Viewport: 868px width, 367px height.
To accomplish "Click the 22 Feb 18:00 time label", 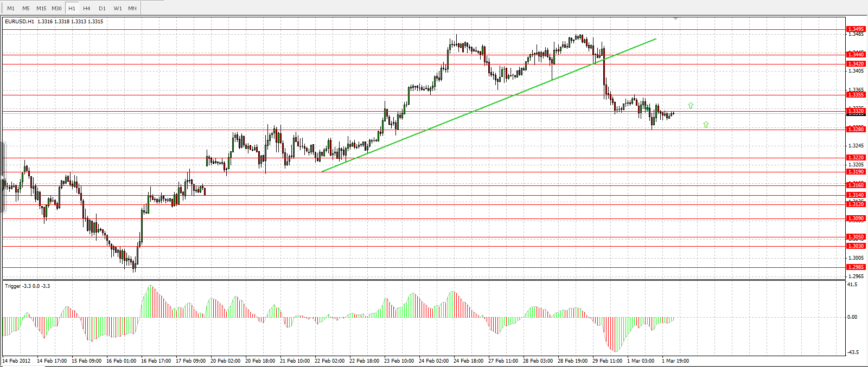I will 365,361.
